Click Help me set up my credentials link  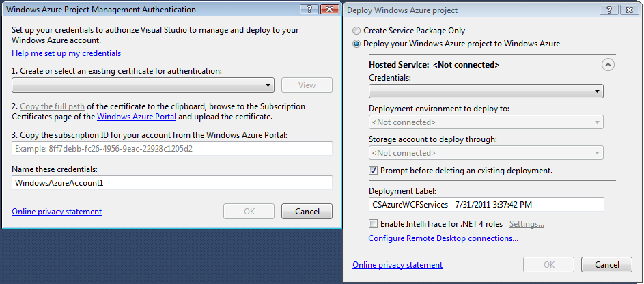pos(66,53)
